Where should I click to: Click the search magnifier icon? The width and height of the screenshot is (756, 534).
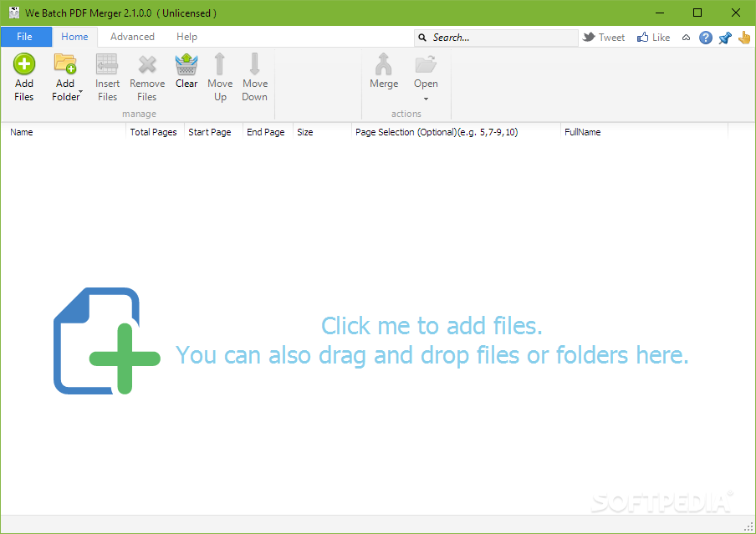pyautogui.click(x=422, y=38)
